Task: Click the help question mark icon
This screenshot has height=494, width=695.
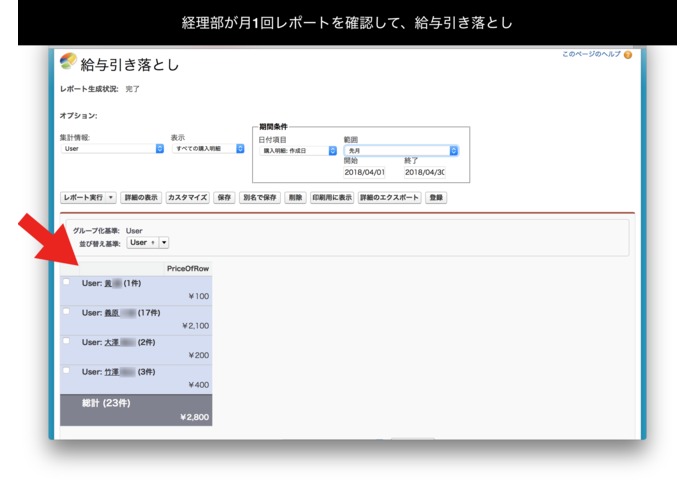Action: click(x=628, y=55)
